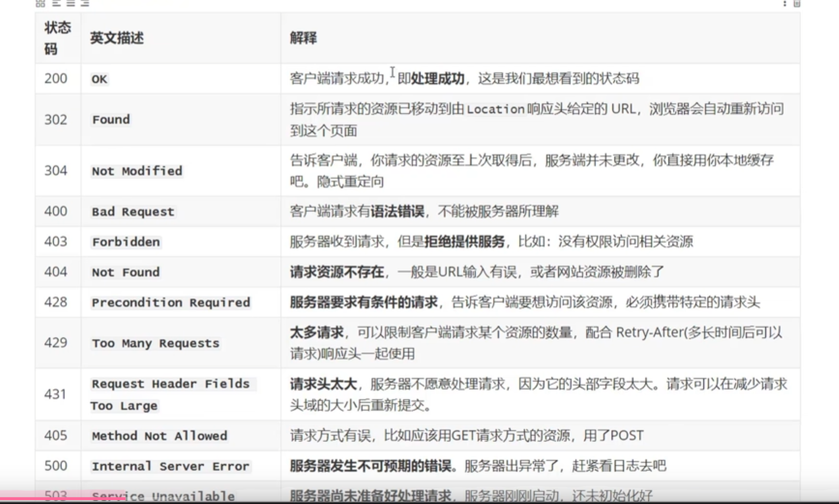Click the Not Found description cell
Viewport: 839px width, 504px height.
181,272
